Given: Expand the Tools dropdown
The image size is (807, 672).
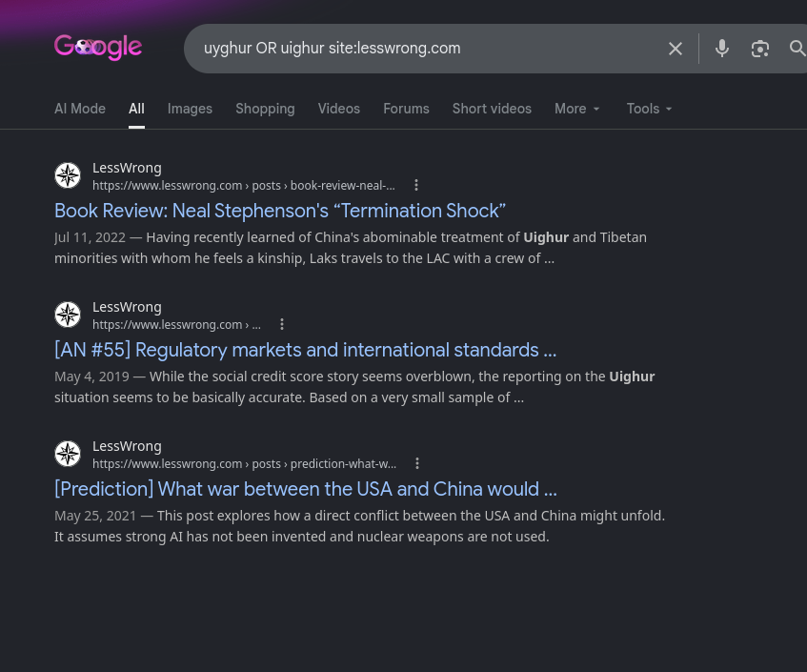Looking at the screenshot, I should (649, 109).
